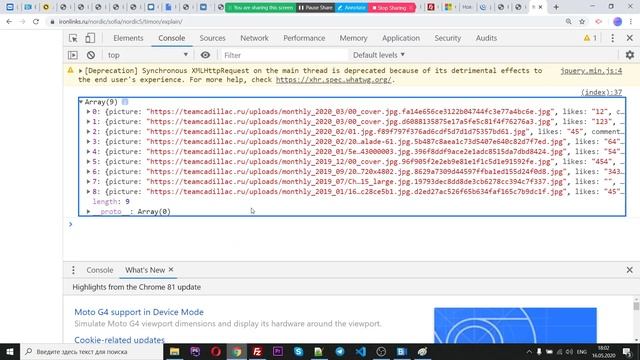Click the Pause Share button
The image size is (640, 360).
315,7
